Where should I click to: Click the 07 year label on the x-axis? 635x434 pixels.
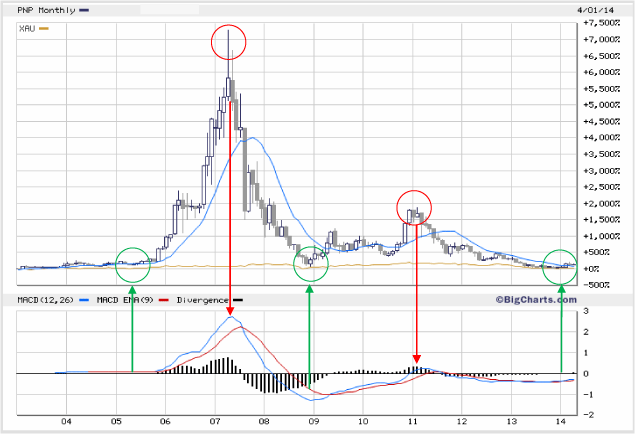point(213,420)
